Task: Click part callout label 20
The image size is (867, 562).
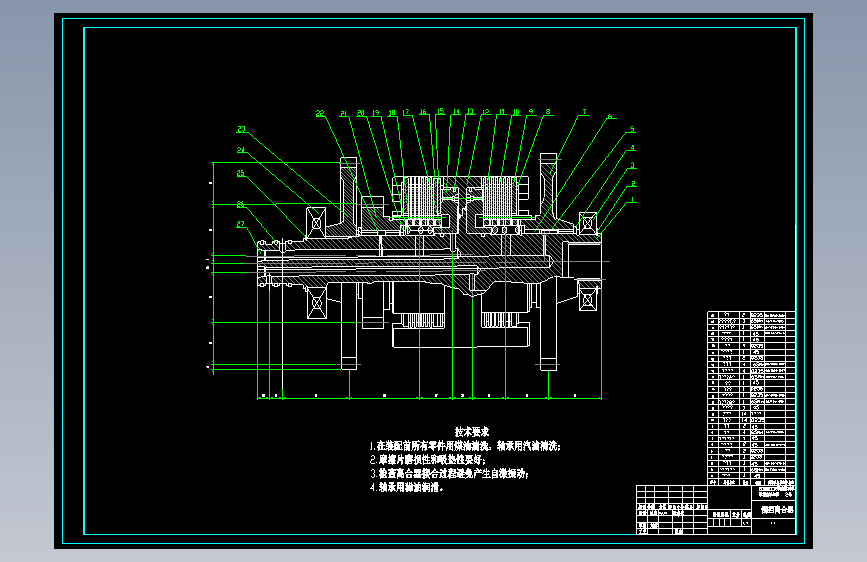Action: point(361,113)
